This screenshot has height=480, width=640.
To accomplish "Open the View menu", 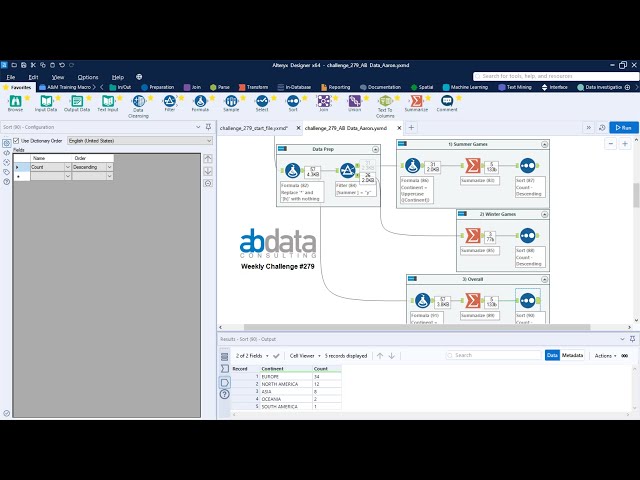I will tap(58, 77).
